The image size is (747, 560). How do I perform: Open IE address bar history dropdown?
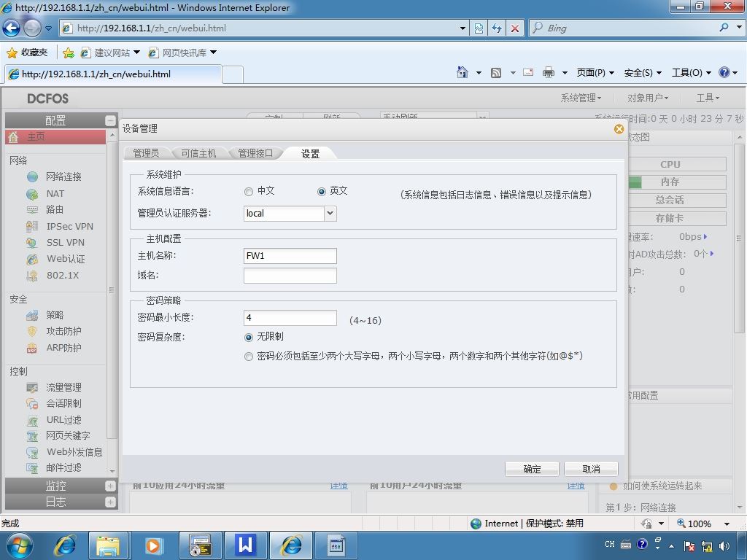coord(462,28)
